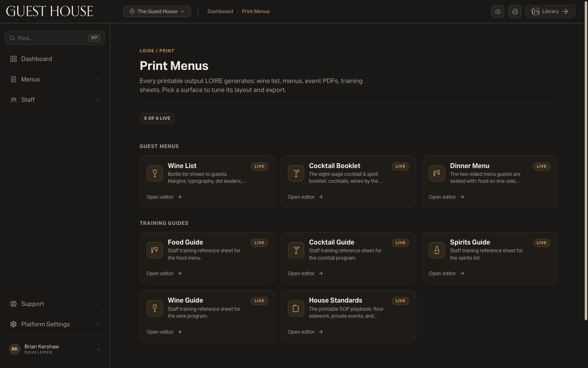Click the House Standards clipboard icon

(x=296, y=308)
